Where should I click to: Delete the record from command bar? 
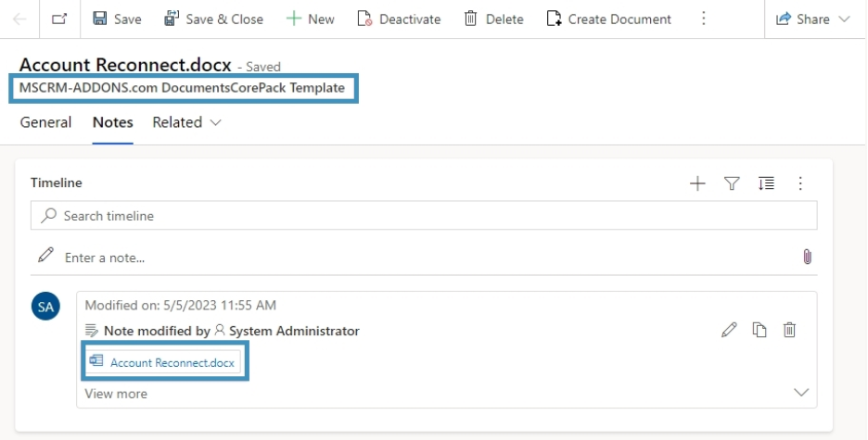[x=493, y=19]
